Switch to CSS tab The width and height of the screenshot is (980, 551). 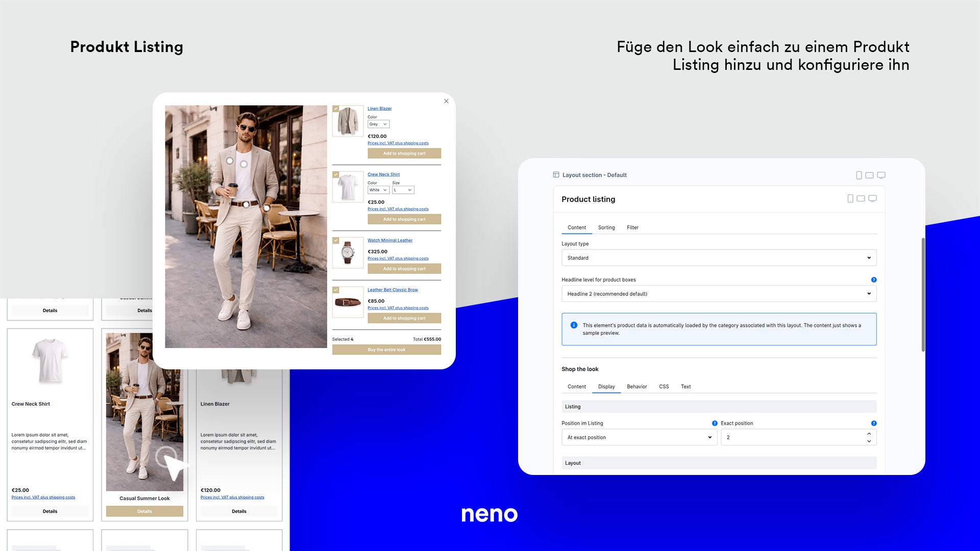click(664, 387)
